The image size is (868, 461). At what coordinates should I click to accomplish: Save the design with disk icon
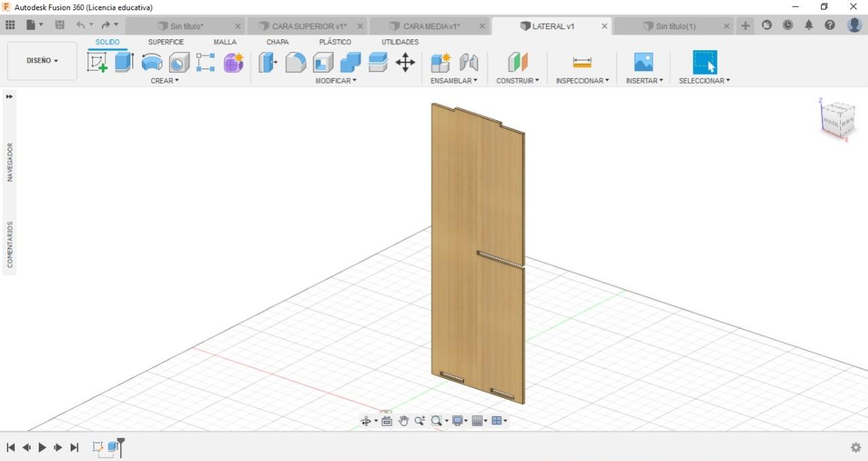[x=60, y=25]
